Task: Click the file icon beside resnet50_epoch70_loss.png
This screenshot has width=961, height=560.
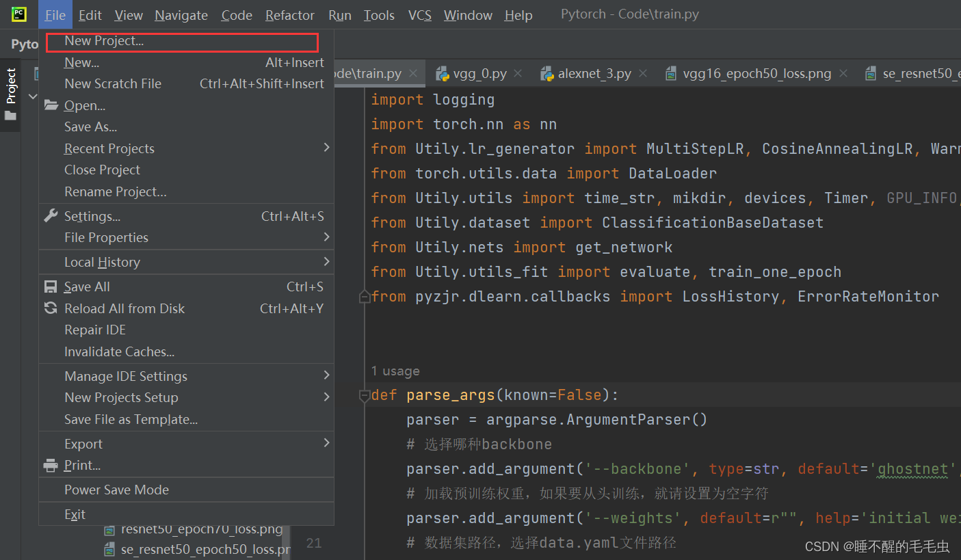Action: [x=109, y=528]
